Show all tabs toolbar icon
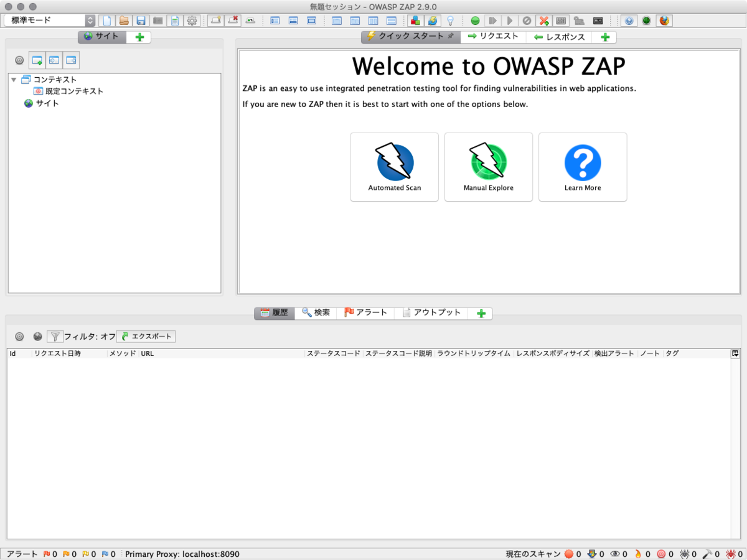The height and width of the screenshot is (560, 747). 215,21
